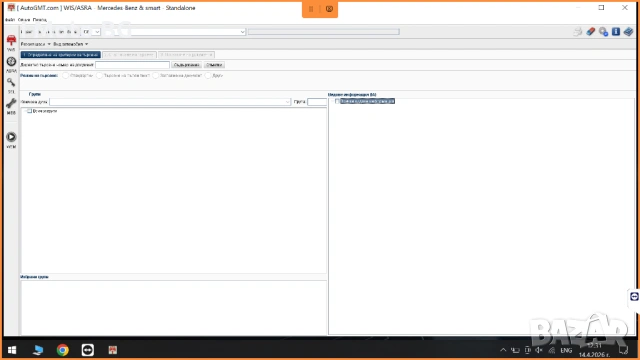
Task: Click the blue info 'i' toolbar icon
Action: (x=616, y=32)
